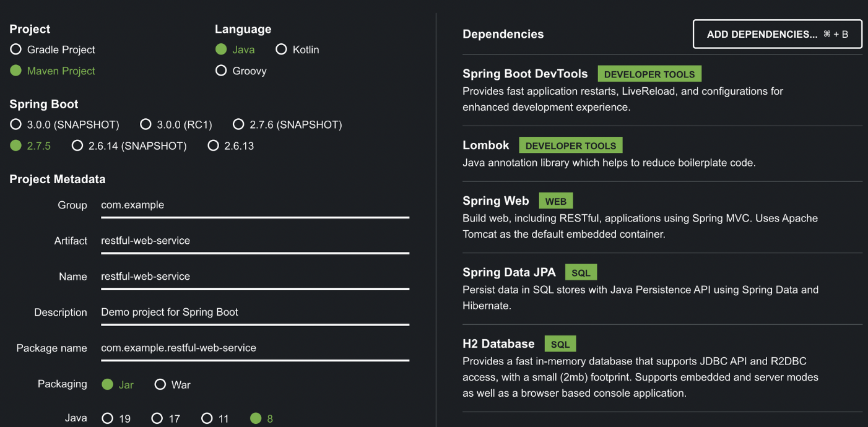Click SQL tag beside H2 Database

[560, 344]
